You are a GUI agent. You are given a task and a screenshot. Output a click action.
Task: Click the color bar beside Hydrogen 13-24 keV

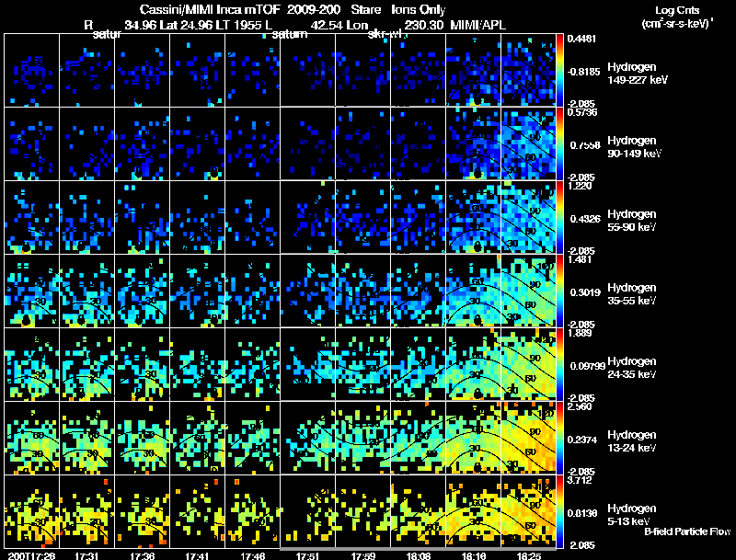559,439
